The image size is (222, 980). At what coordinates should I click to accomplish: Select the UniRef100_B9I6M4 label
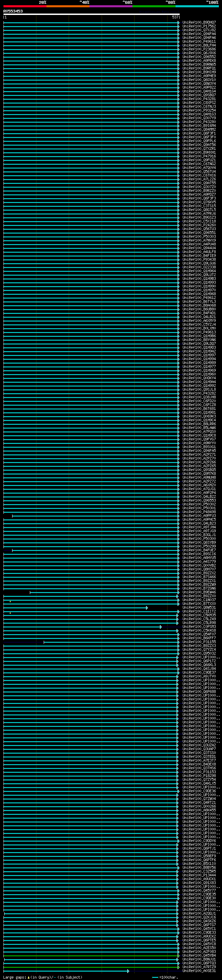[199, 125]
